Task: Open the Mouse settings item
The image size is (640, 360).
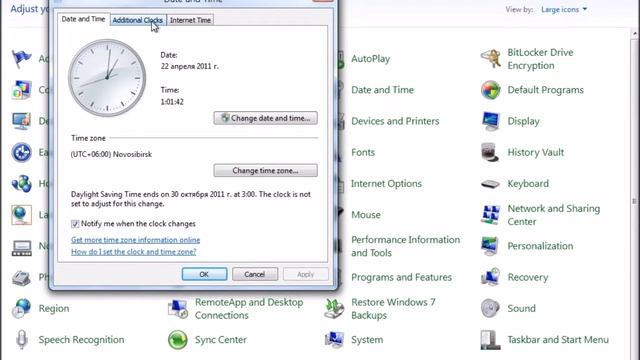Action: (x=366, y=215)
